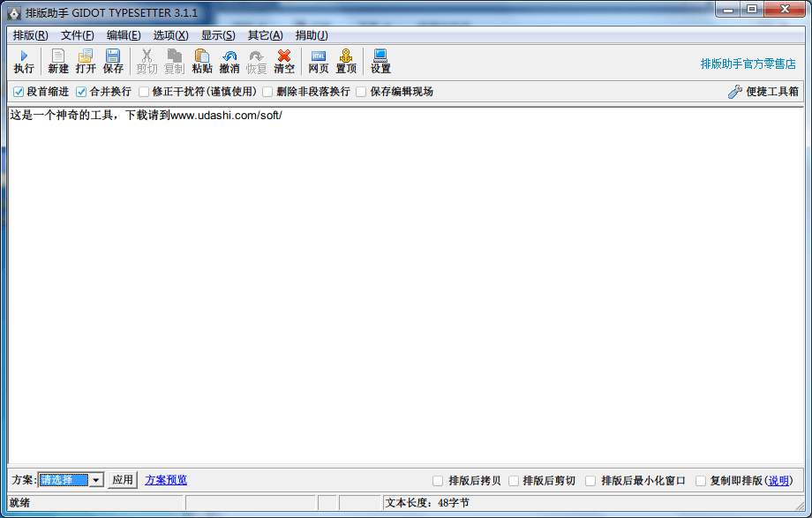Image resolution: width=812 pixels, height=518 pixels.
Task: Click into the main text editing area
Action: 405,285
